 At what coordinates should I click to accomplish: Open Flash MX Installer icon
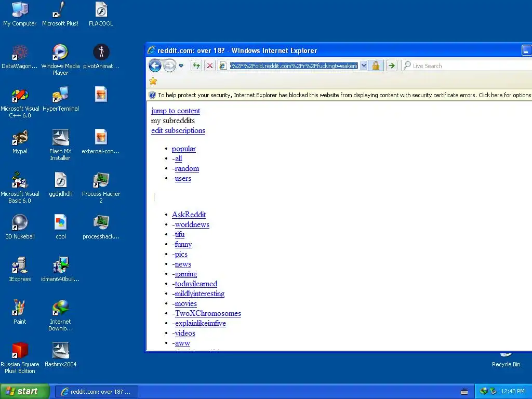coord(60,145)
